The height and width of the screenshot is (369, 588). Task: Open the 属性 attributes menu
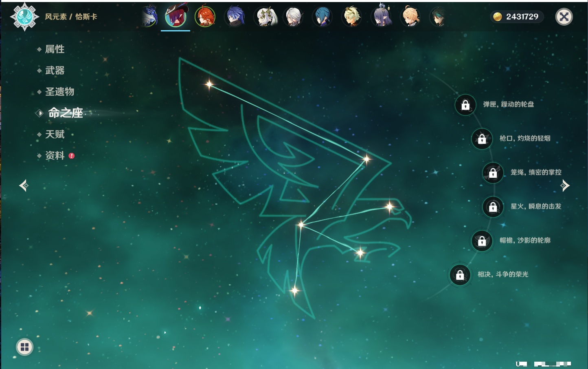[x=55, y=49]
